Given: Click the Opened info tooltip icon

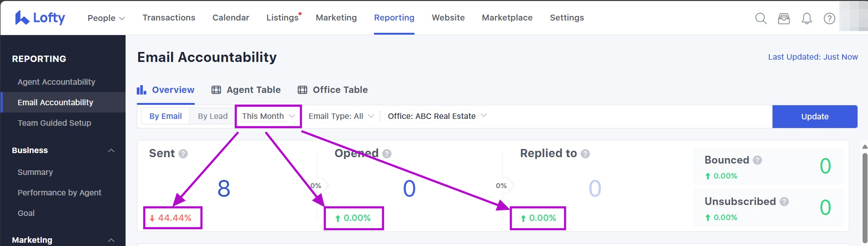Looking at the screenshot, I should point(387,154).
